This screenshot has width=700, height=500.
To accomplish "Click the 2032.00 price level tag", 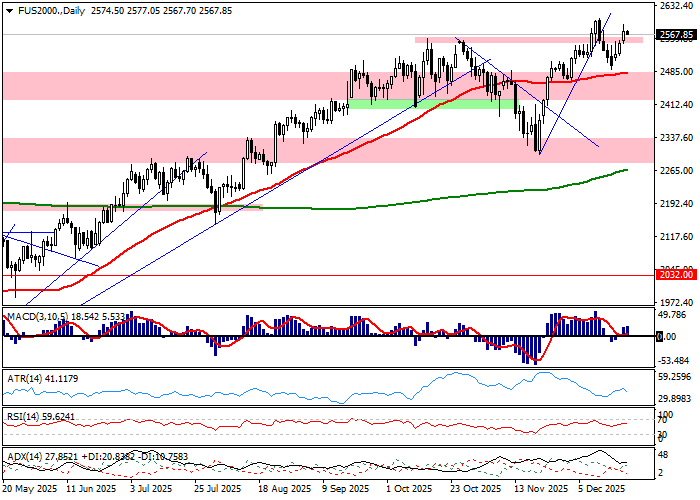I will (676, 274).
